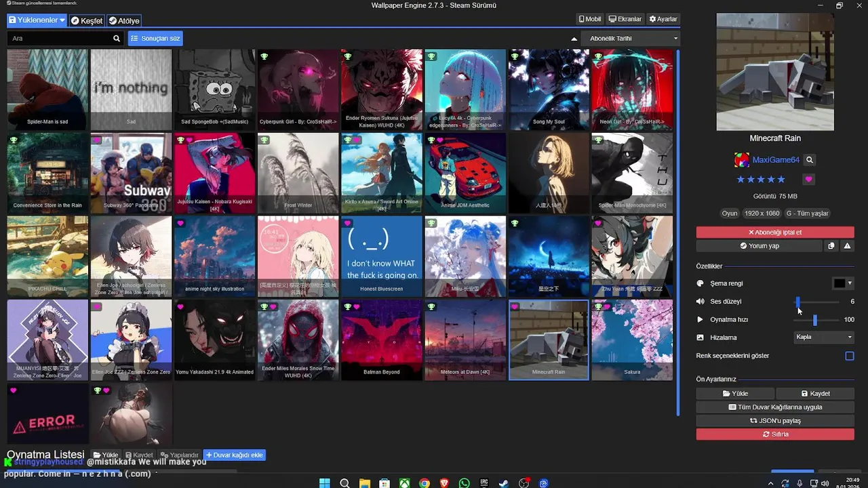Screen dimensions: 868x488
Task: Reverse the sort order with the up arrow
Action: pos(574,39)
